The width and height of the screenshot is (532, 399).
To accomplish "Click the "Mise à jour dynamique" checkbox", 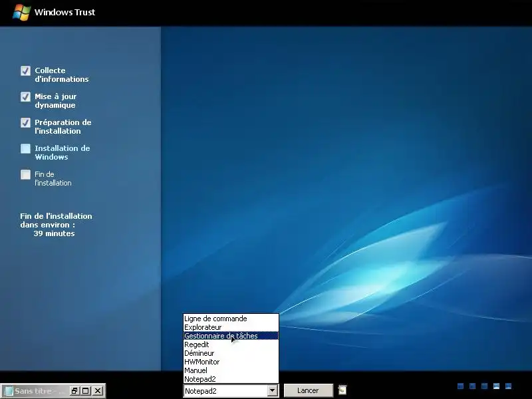I will (25, 96).
